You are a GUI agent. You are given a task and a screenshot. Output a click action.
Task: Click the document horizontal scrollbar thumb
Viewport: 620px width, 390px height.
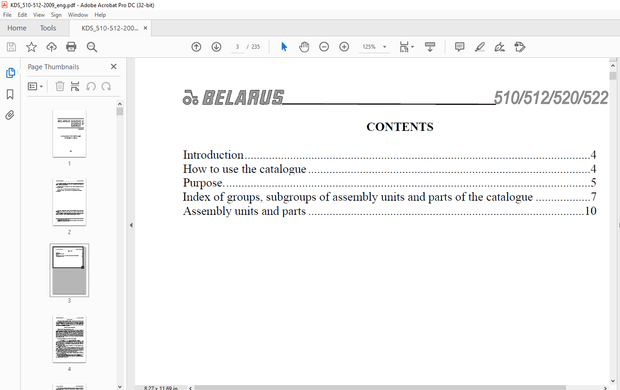[380, 388]
